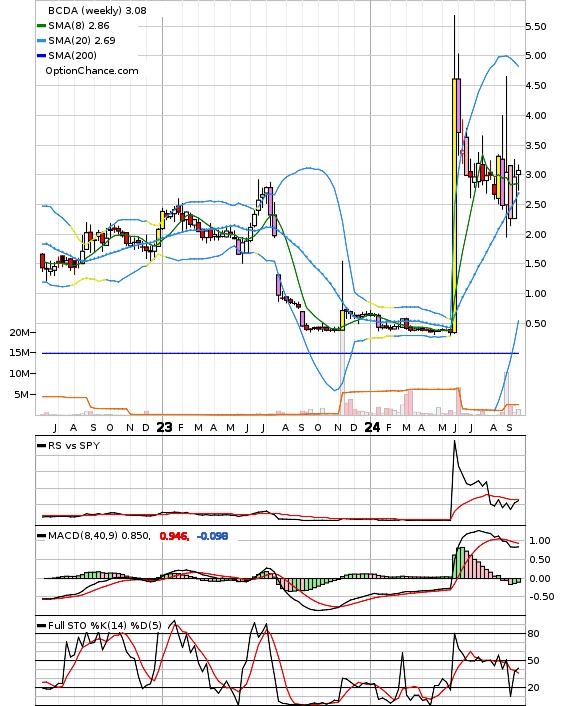Click the MACD(8,40,9) legend marker
The image size is (566, 706).
[x=41, y=536]
